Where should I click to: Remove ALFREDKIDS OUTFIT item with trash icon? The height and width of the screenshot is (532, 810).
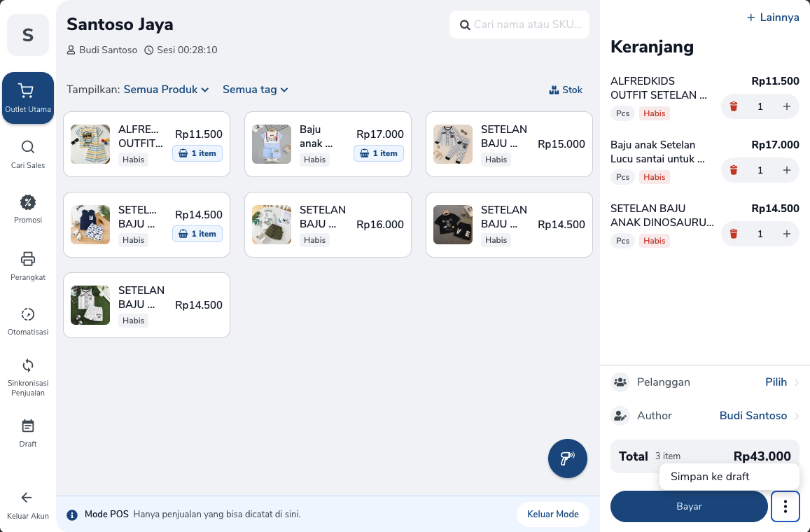tap(734, 106)
